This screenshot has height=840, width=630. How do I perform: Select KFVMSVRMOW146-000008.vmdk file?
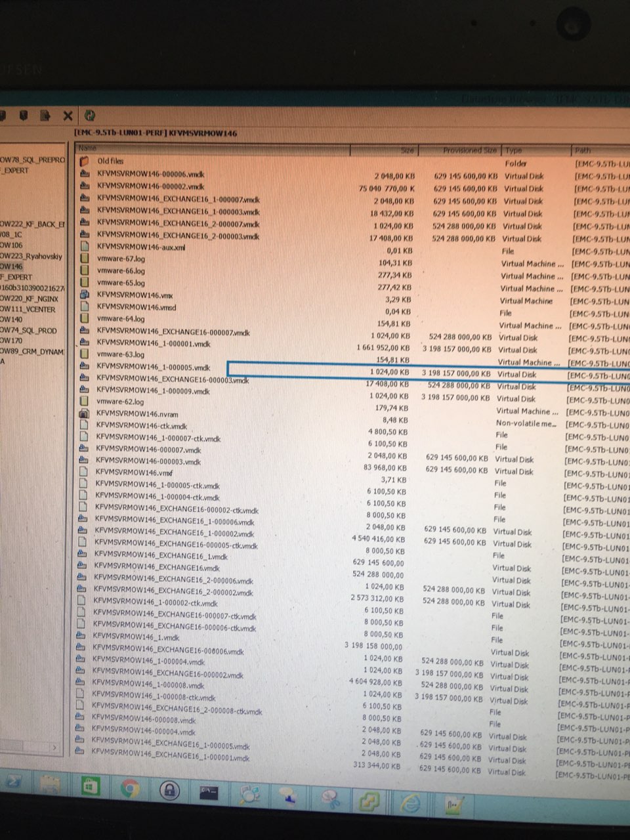pyautogui.click(x=144, y=720)
